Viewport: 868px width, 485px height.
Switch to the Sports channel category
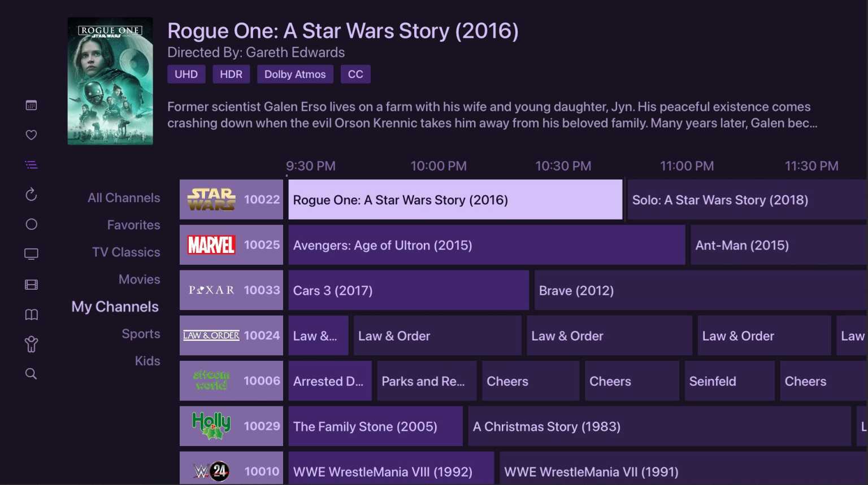point(141,334)
